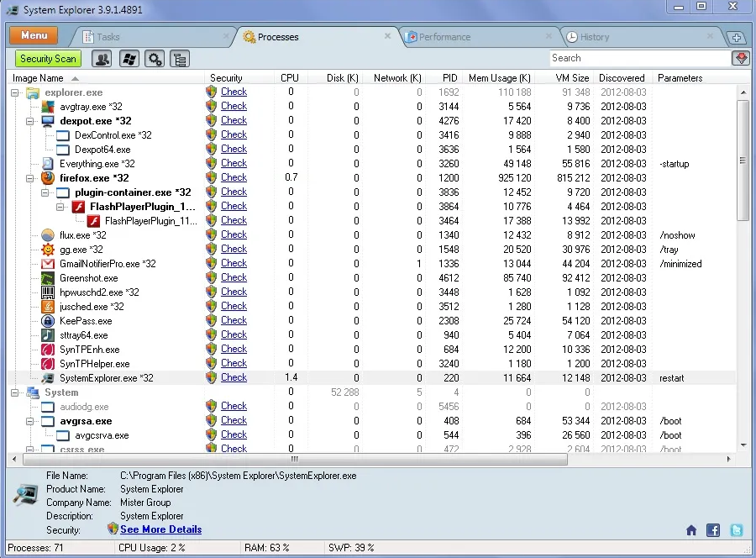Click the flux.exe process icon

coord(48,234)
